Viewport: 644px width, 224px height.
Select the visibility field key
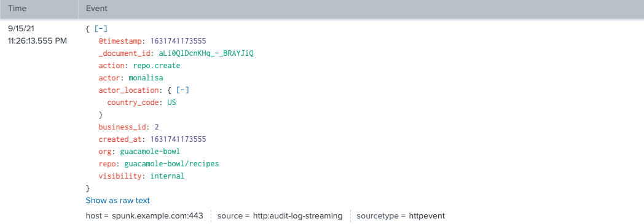[120, 176]
